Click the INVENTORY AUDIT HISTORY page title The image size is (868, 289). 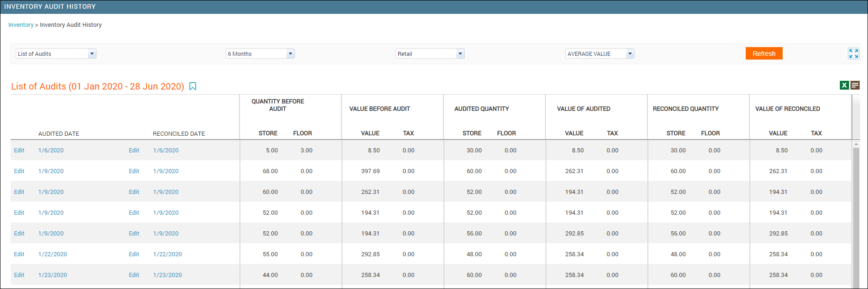click(50, 6)
